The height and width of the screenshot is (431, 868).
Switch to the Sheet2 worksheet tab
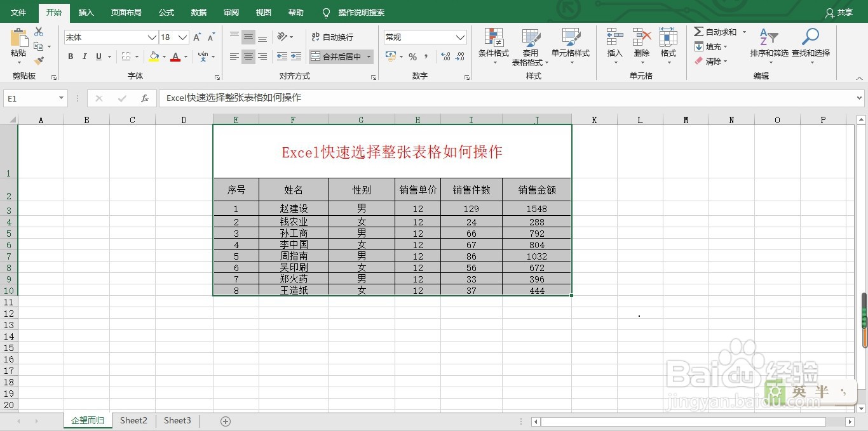point(133,420)
